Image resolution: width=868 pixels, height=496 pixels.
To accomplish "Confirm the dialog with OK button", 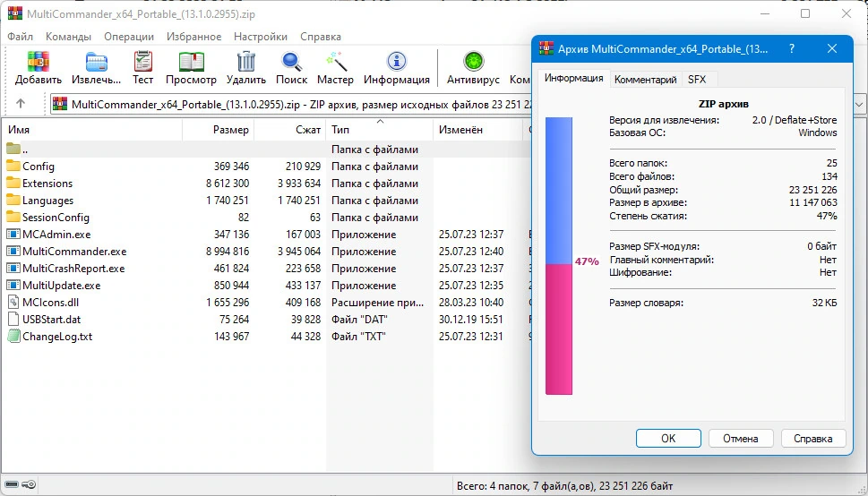I will click(668, 439).
